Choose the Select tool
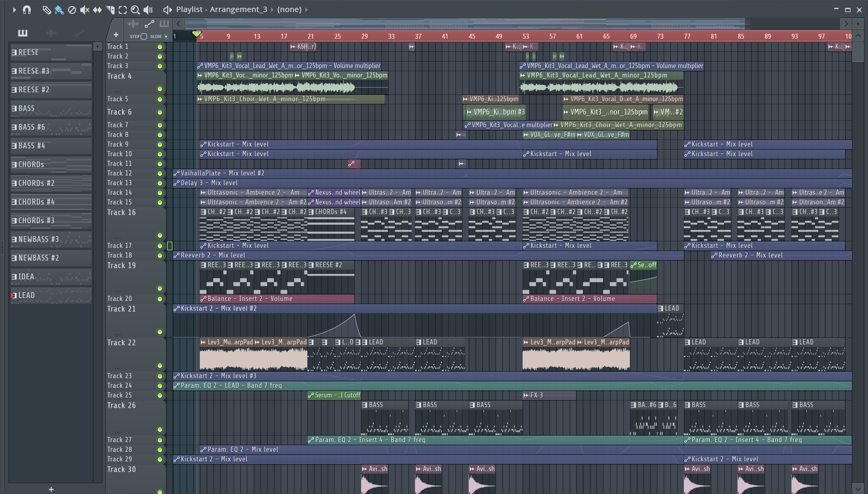The image size is (868, 494). [x=123, y=10]
